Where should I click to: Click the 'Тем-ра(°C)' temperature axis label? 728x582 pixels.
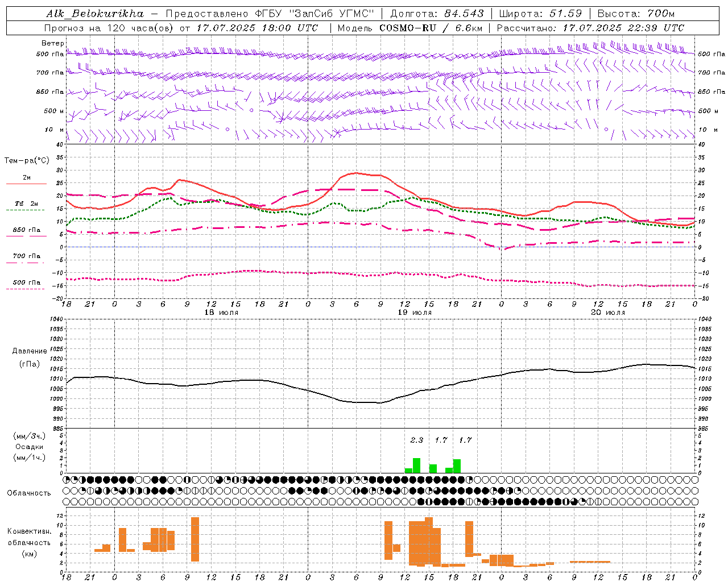tap(27, 161)
